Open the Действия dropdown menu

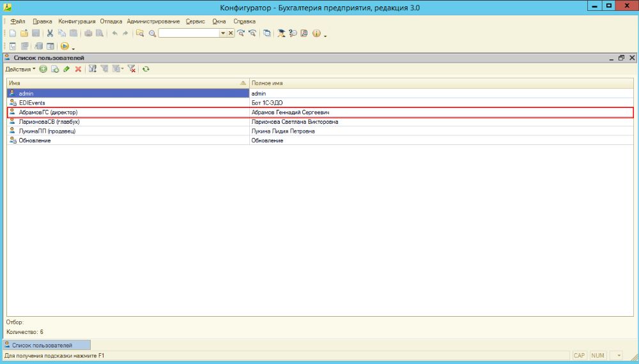tap(20, 69)
